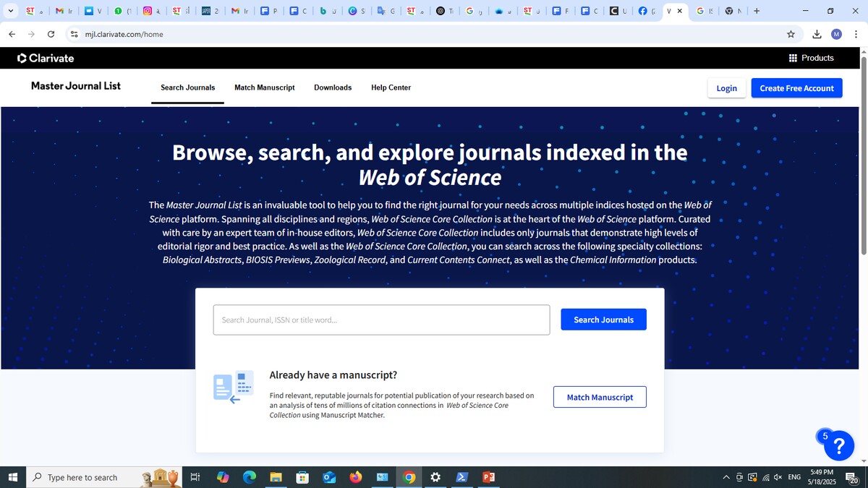Open PowerPoint from the taskbar
This screenshot has width=868, height=488.
(488, 477)
